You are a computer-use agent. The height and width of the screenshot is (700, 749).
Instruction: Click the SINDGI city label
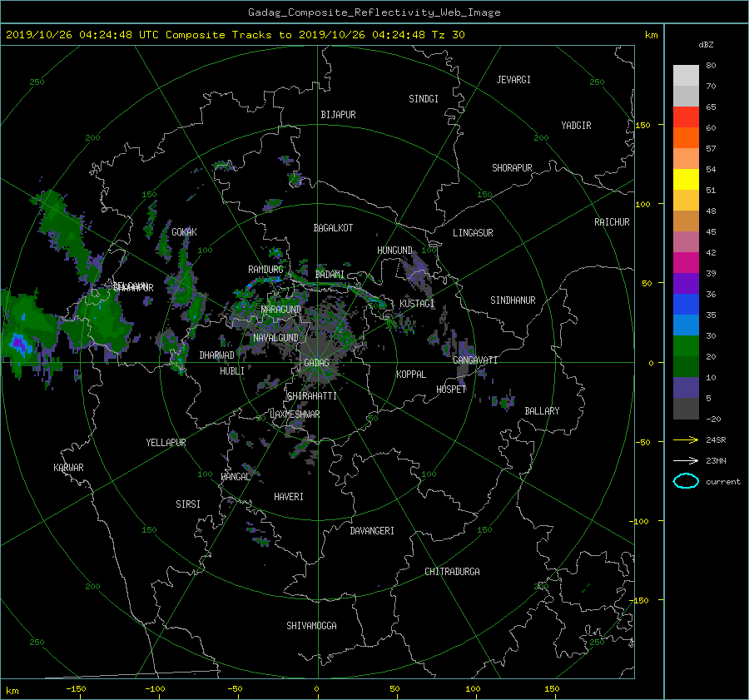pyautogui.click(x=424, y=99)
